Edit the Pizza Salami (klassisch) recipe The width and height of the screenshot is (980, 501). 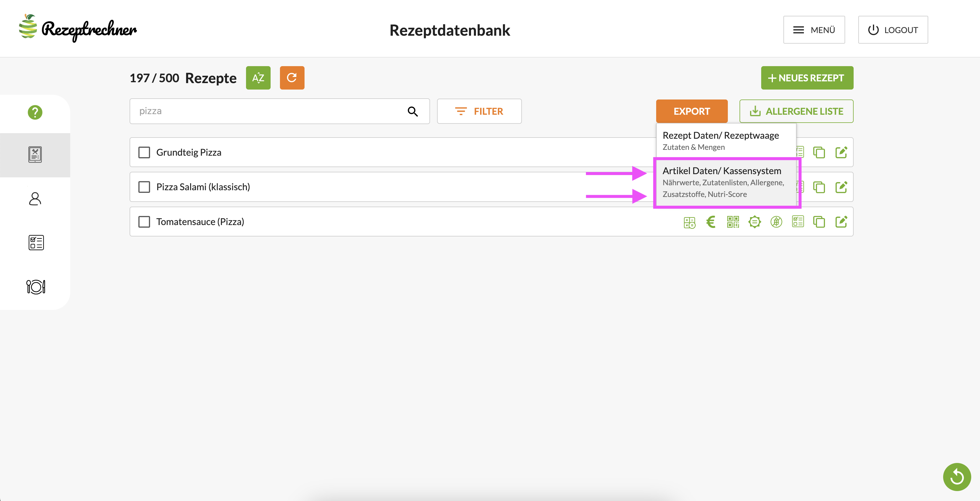[x=841, y=187]
